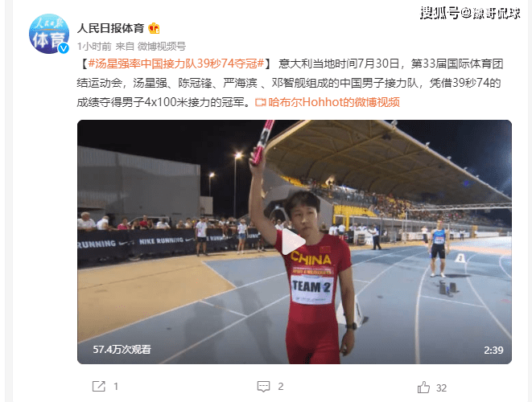The image size is (532, 402).
Task: Click the 2:39 video duration label
Action: 493,350
